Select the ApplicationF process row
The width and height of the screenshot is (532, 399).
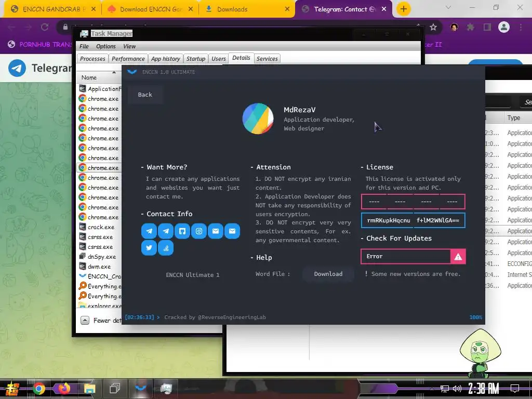tap(99, 88)
